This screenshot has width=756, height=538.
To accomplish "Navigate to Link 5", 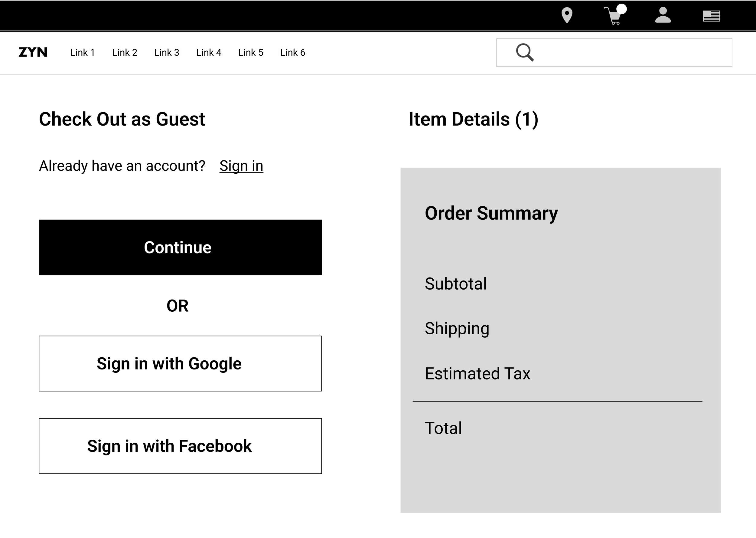I will (251, 52).
